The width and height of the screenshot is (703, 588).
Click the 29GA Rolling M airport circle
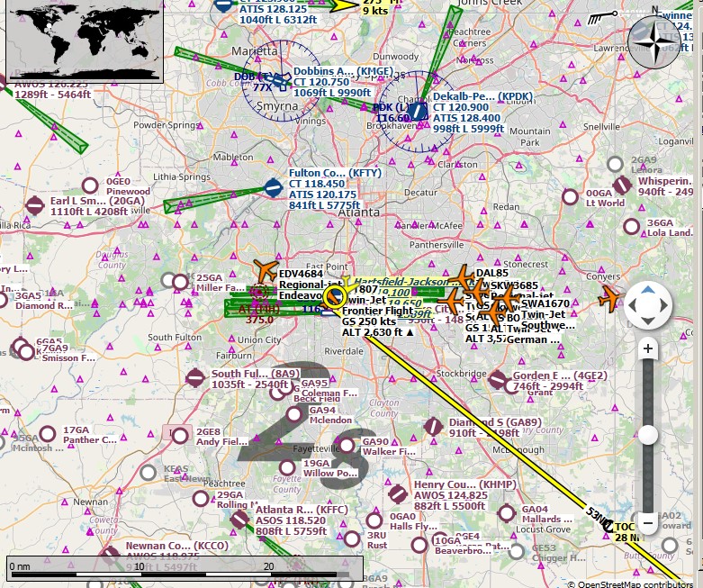[x=201, y=498]
